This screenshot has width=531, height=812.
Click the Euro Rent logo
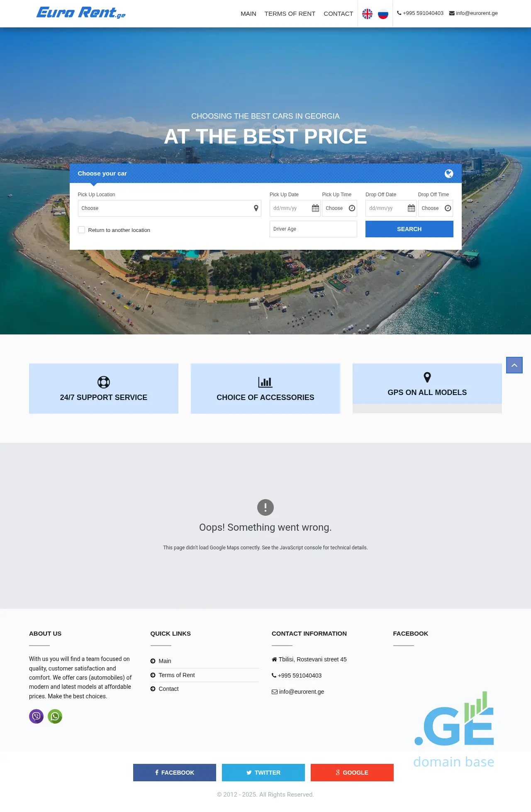click(x=81, y=13)
